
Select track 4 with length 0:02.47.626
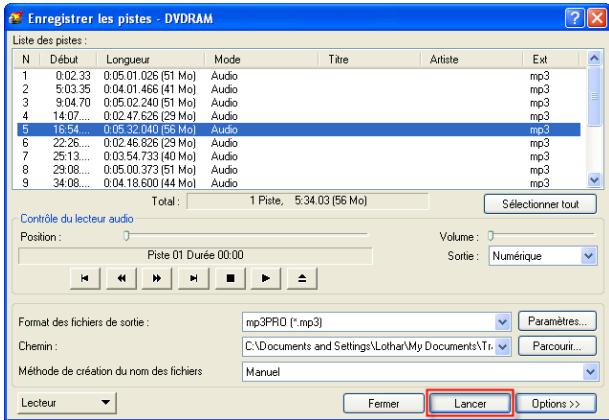299,116
